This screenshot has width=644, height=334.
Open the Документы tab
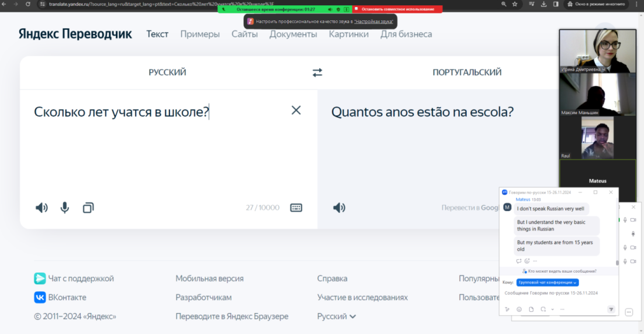tap(293, 34)
